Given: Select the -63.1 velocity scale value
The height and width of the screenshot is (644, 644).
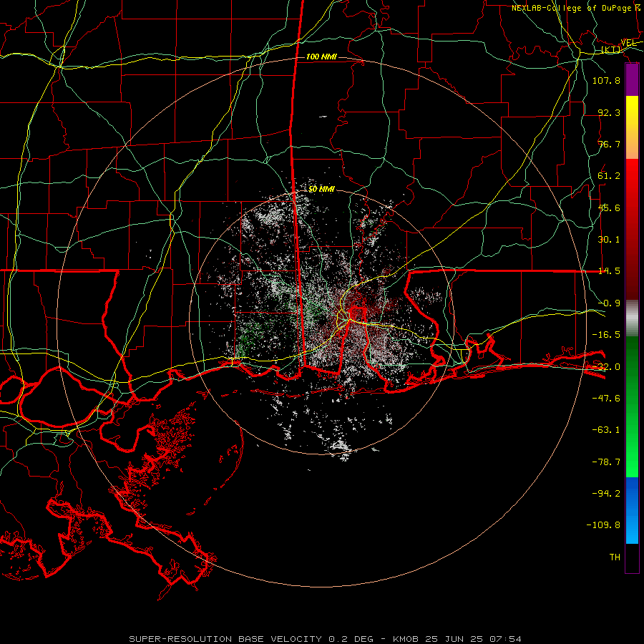Looking at the screenshot, I should (x=606, y=430).
